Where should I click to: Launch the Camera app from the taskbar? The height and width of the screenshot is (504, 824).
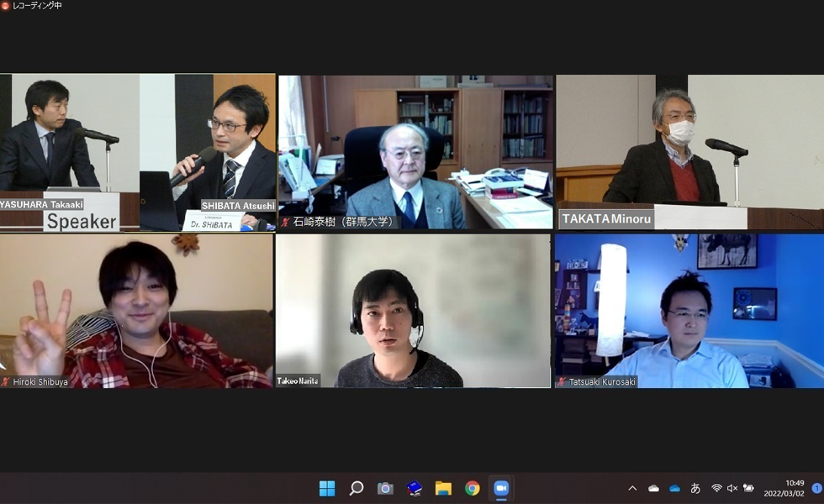(x=386, y=488)
